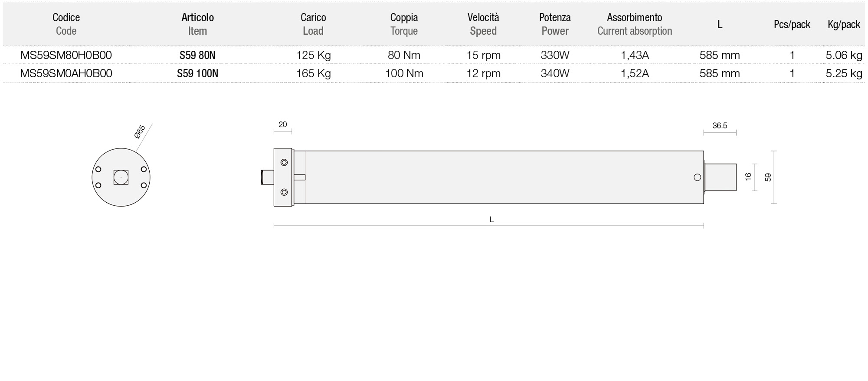Select the product code MS59SM0AH0B00
Image resolution: width=868 pixels, height=381 pixels.
coord(66,73)
